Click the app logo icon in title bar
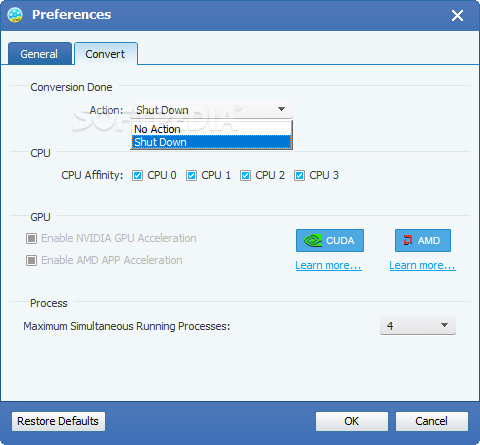The height and width of the screenshot is (445, 480). (x=15, y=15)
